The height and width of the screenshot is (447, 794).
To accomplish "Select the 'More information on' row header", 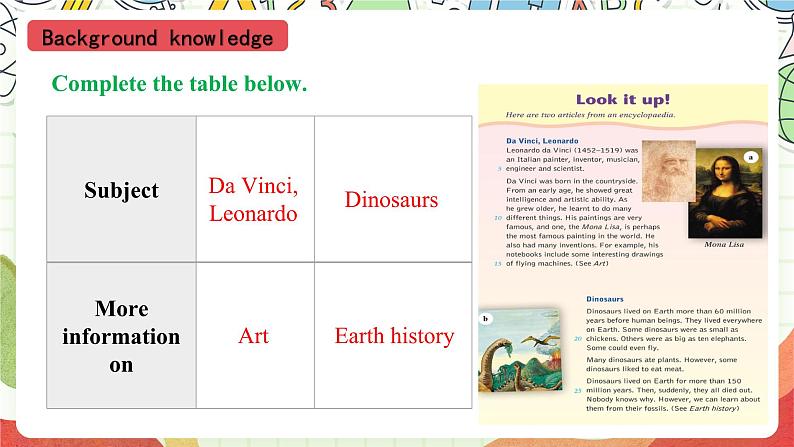I will click(121, 336).
